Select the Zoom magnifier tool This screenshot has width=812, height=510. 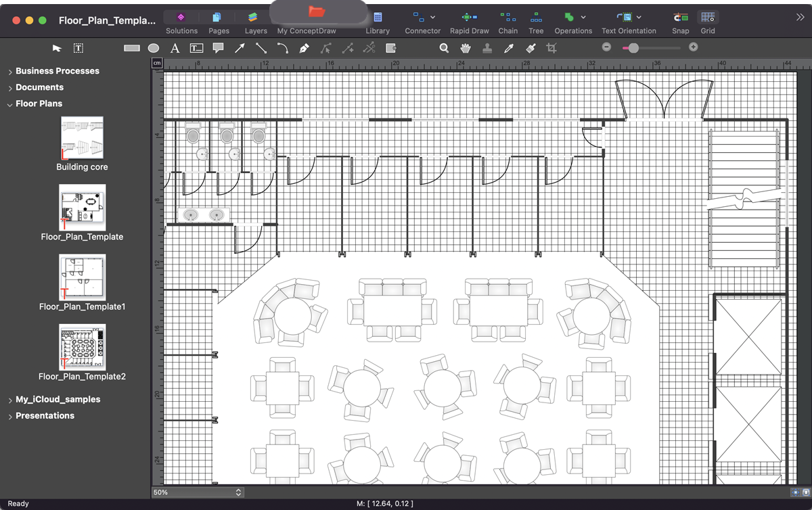click(444, 48)
